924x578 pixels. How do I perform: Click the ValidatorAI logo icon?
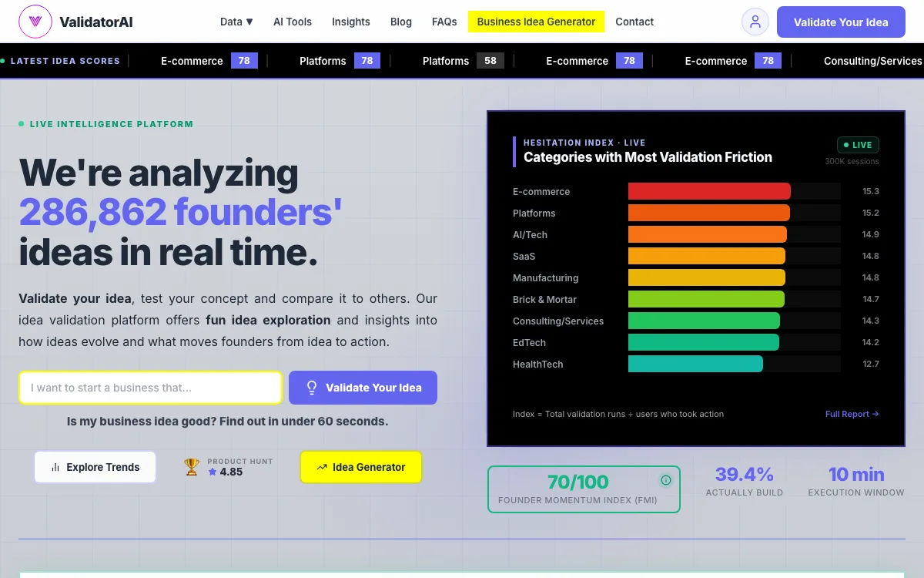(35, 22)
